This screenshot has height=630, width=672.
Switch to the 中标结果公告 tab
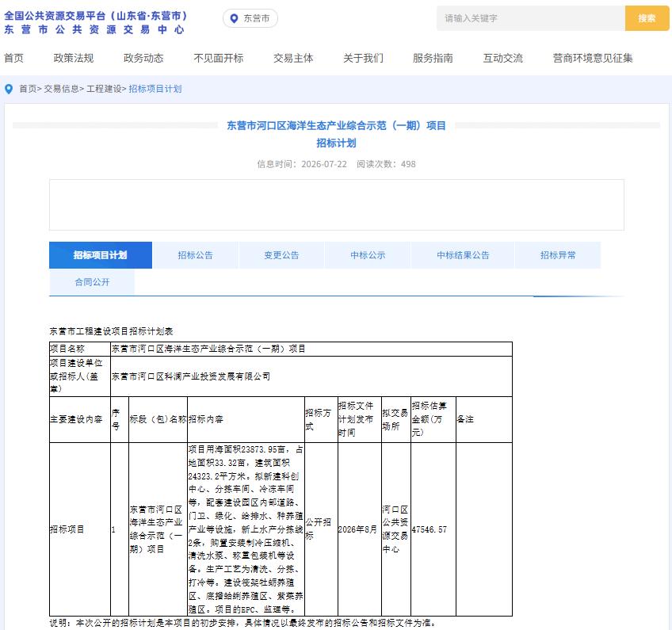(x=463, y=255)
